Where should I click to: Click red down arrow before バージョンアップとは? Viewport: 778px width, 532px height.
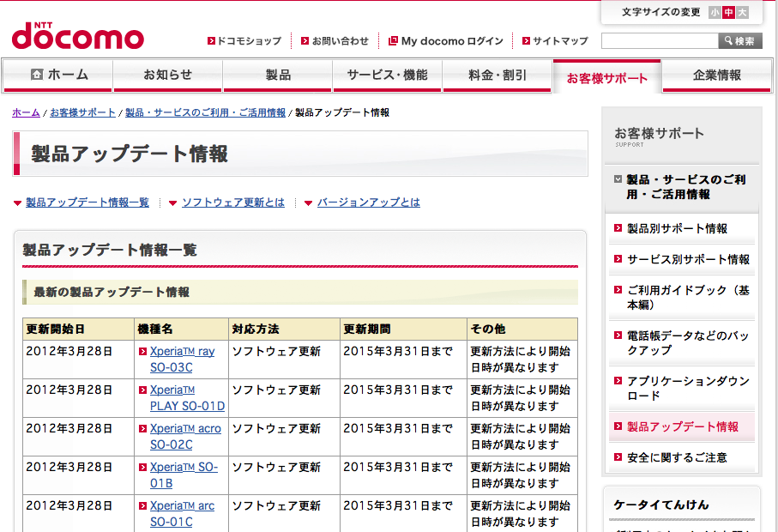pos(308,203)
